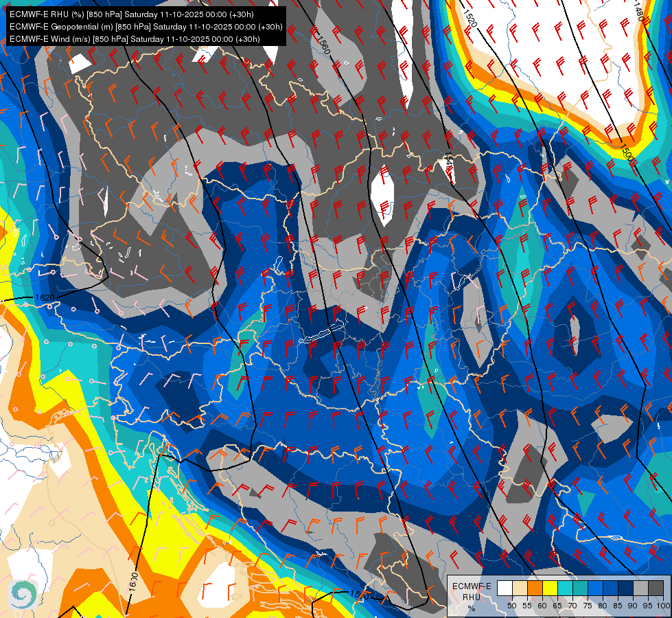Select the ECMWF-E Wind title line
This screenshot has width=672, height=618.
tap(135, 39)
